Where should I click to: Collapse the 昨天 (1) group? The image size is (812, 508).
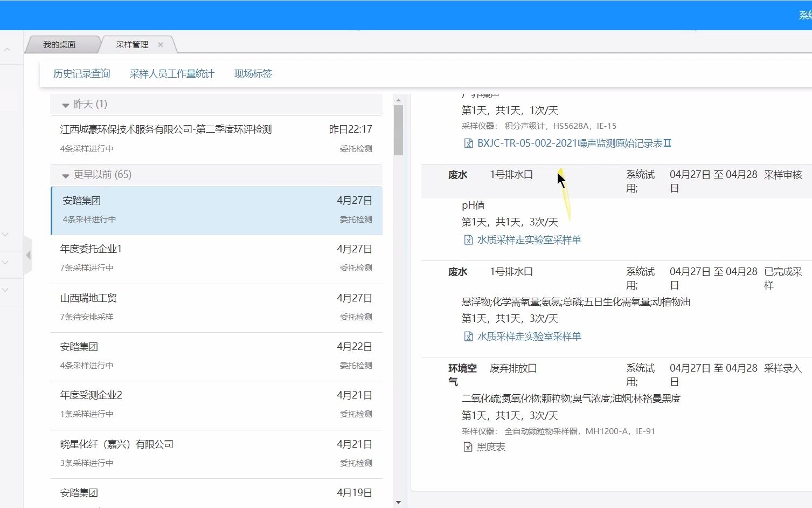pos(66,105)
